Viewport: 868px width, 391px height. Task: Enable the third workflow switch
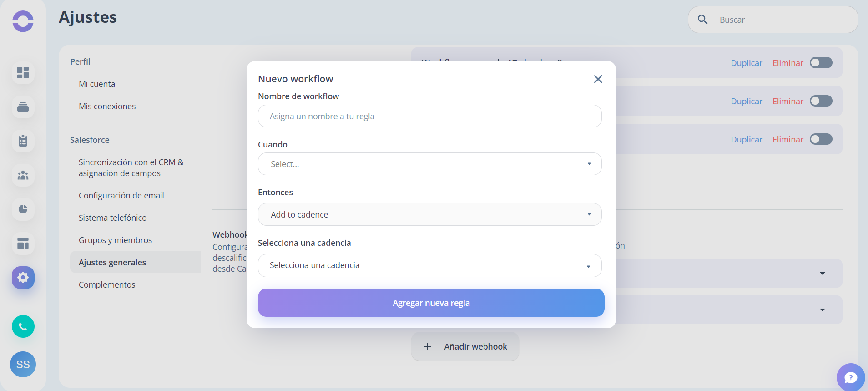[x=821, y=139]
